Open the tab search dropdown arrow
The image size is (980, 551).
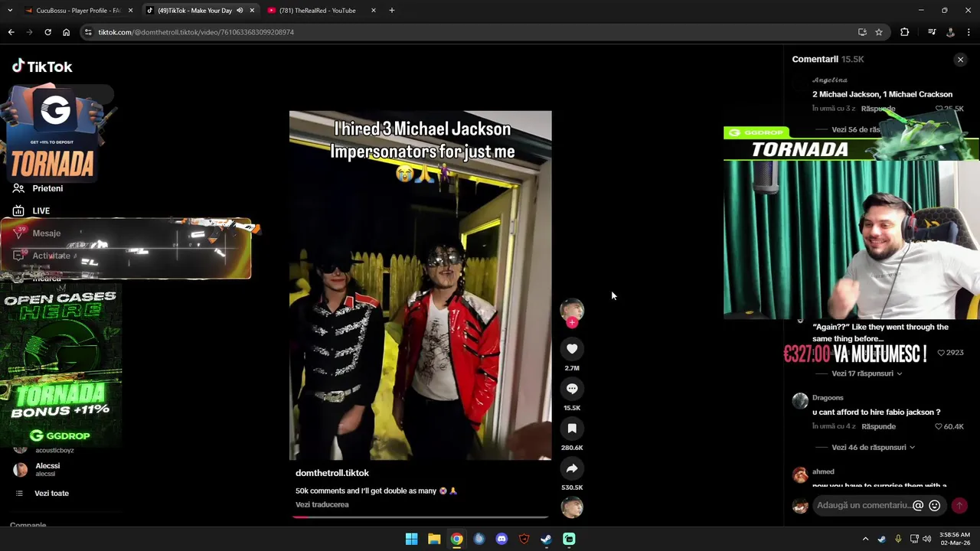(10, 11)
